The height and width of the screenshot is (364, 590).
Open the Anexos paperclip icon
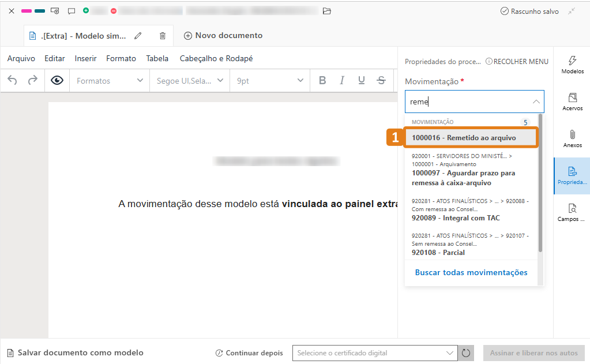click(x=572, y=138)
